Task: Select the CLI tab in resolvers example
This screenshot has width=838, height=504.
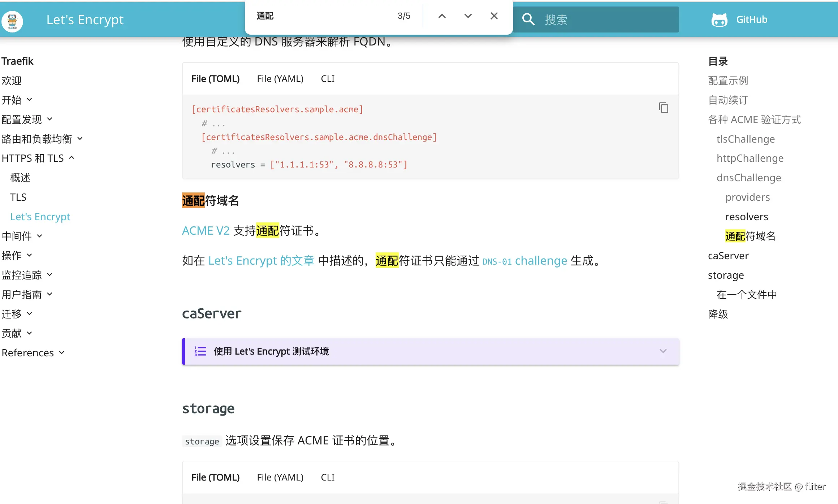Action: click(x=328, y=79)
